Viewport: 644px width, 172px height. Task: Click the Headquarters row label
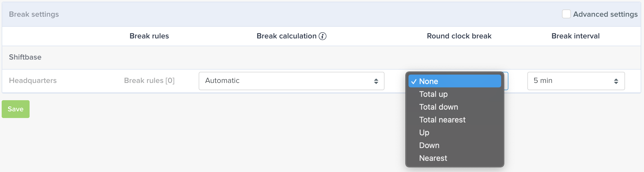(x=33, y=81)
